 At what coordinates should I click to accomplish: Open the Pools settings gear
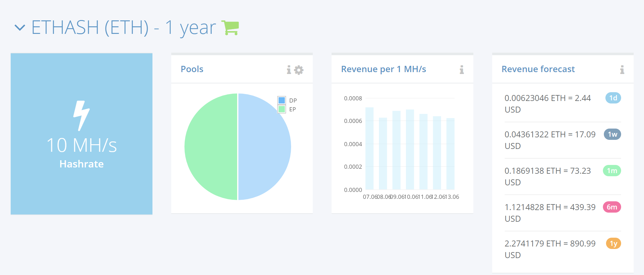pyautogui.click(x=299, y=70)
